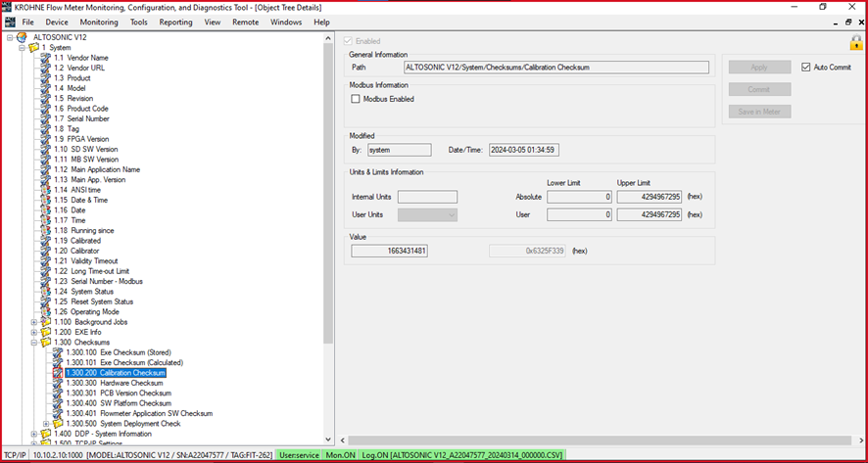Viewport: 868px width, 463px height.
Task: Click the icon beside 1.21 Validity Timeout
Action: 45,260
